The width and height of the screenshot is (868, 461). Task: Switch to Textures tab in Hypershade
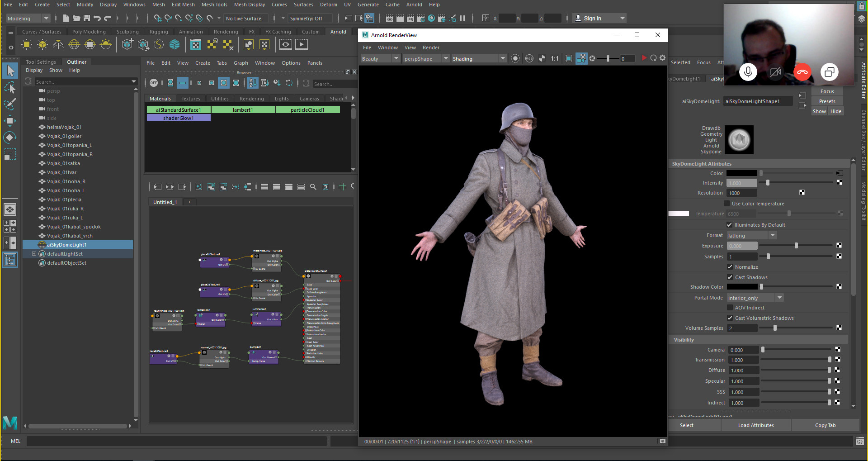[191, 99]
